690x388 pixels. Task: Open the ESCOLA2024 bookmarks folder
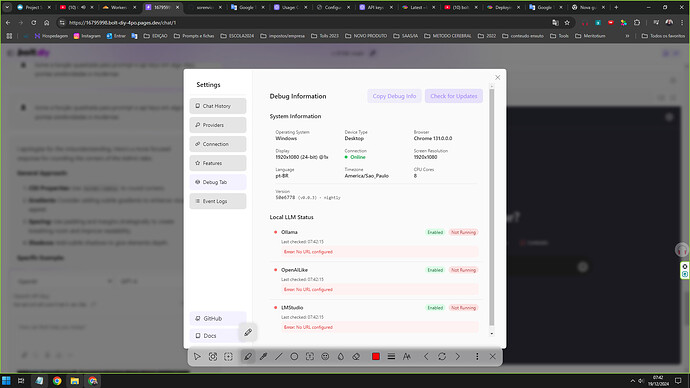pyautogui.click(x=237, y=36)
